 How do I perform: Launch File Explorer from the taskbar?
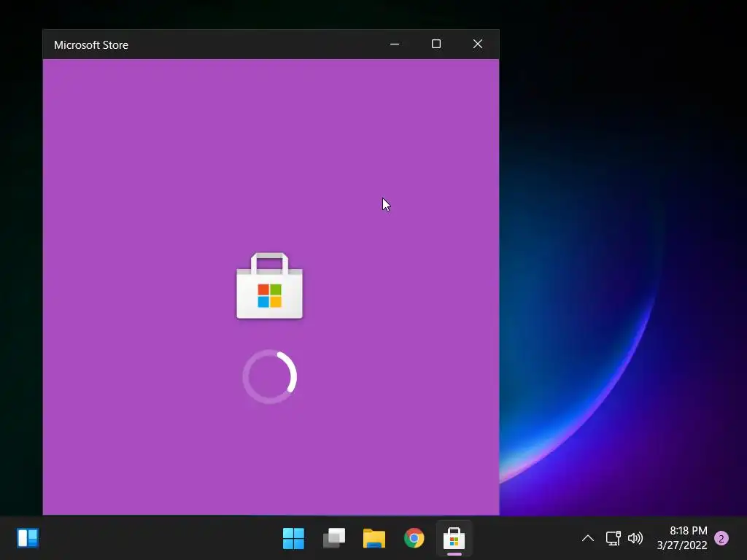[x=374, y=538]
